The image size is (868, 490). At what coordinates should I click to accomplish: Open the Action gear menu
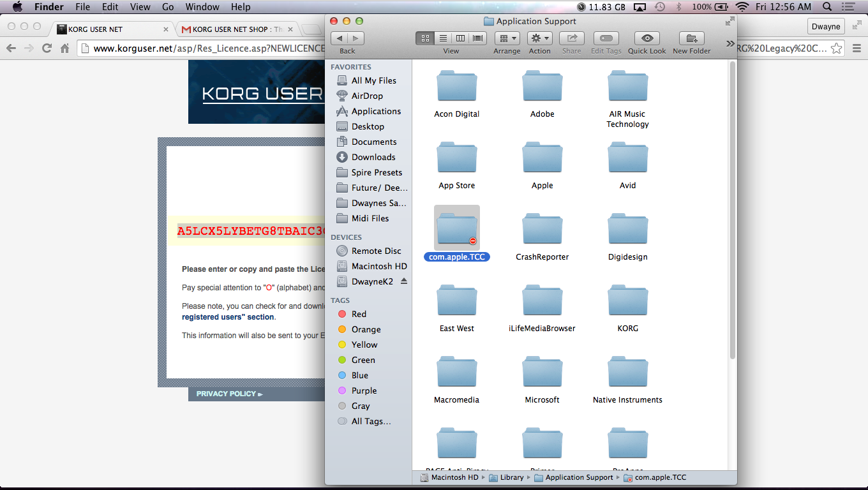point(539,38)
